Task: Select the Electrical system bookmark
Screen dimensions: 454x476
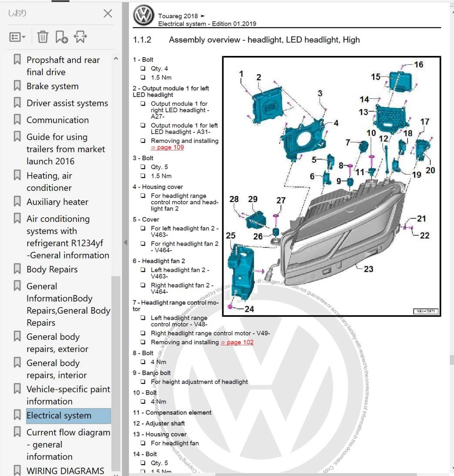Action: pos(68,416)
